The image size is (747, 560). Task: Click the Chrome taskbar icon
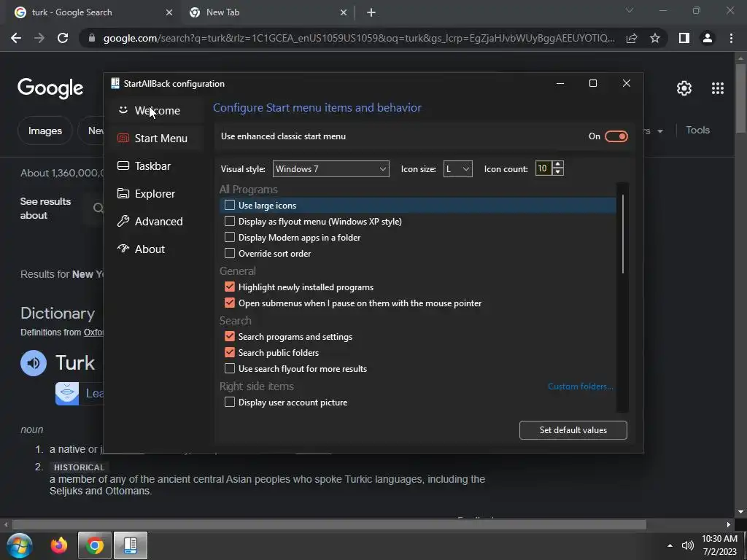94,545
